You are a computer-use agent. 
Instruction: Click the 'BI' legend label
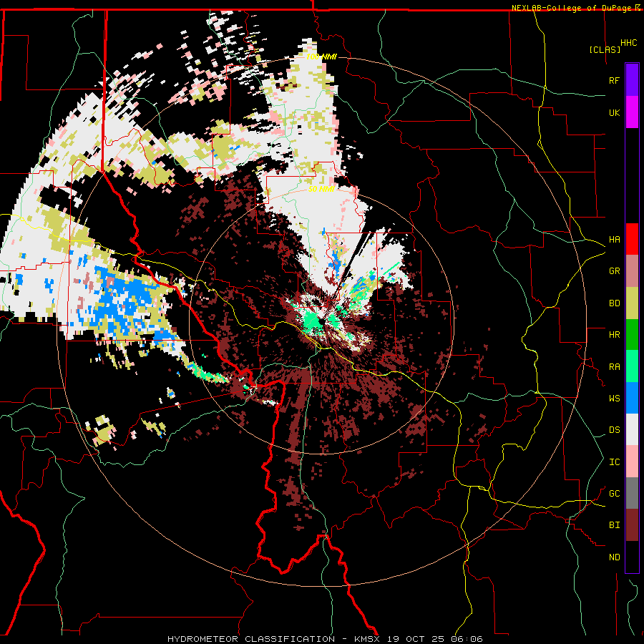click(x=614, y=525)
